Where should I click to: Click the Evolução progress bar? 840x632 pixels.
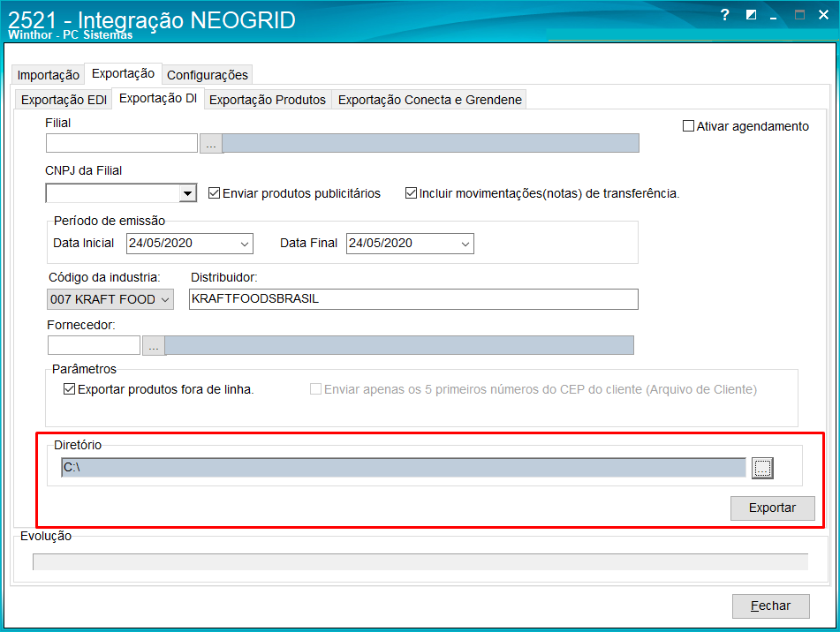tap(420, 562)
